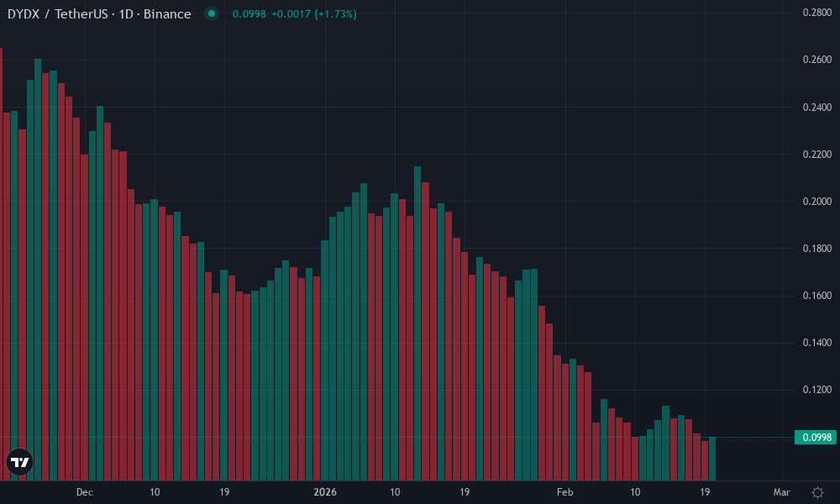Image resolution: width=840 pixels, height=504 pixels.
Task: Click the 2026 label on time axis
Action: [325, 492]
